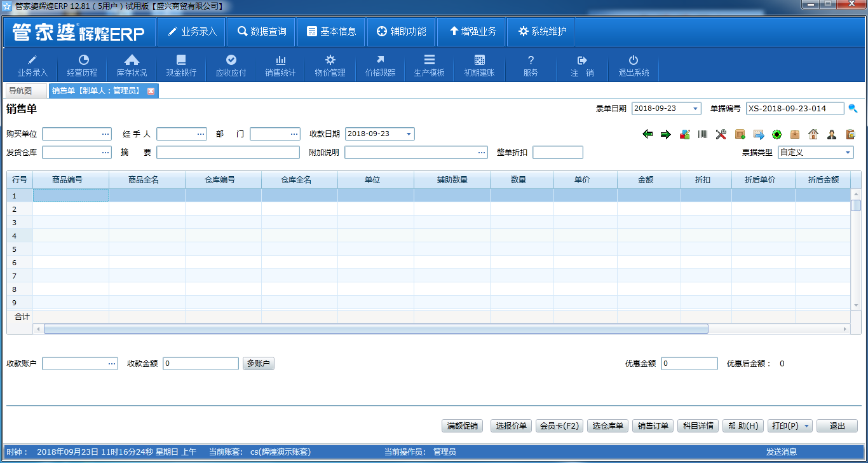Click the wrench and screwdriver settings icon
The image size is (868, 463).
pos(721,134)
